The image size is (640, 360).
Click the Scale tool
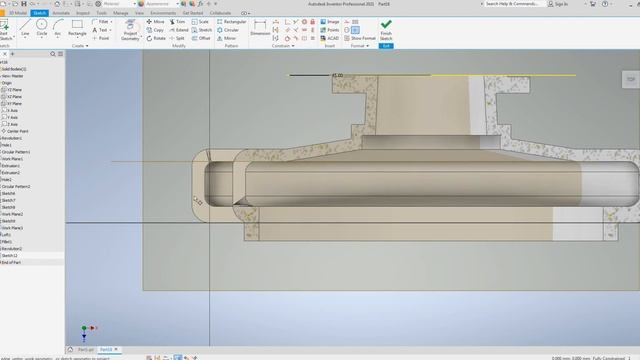(x=200, y=22)
